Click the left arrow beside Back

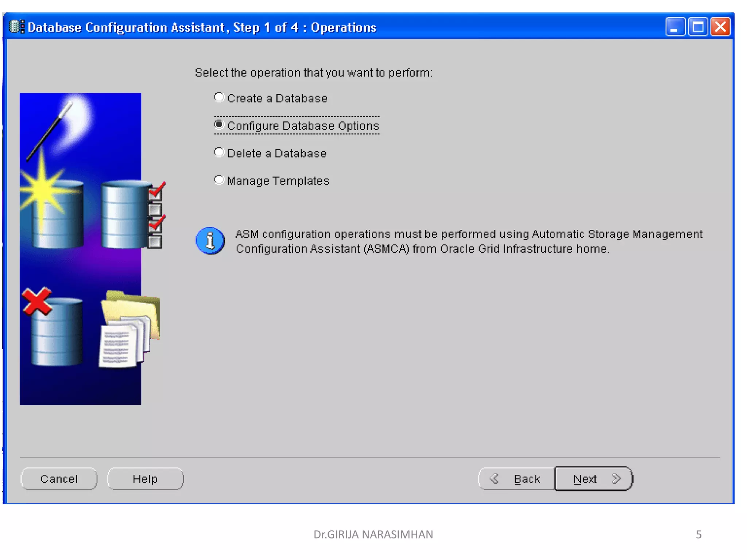[x=495, y=479]
